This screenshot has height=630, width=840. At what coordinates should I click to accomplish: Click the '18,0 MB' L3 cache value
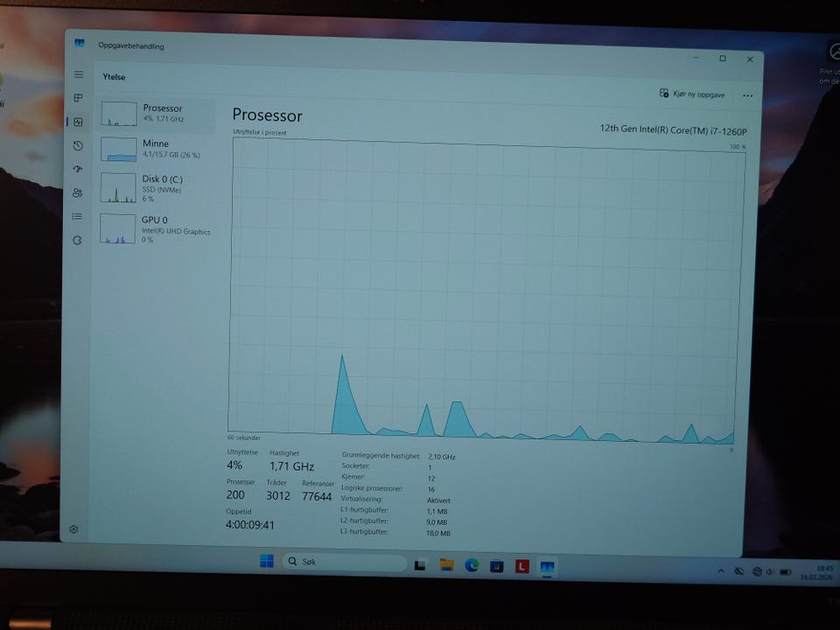(438, 534)
